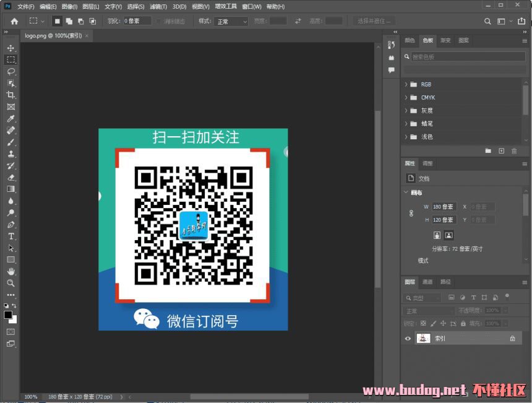Select the Gradient tool
532x403 pixels.
[11, 189]
